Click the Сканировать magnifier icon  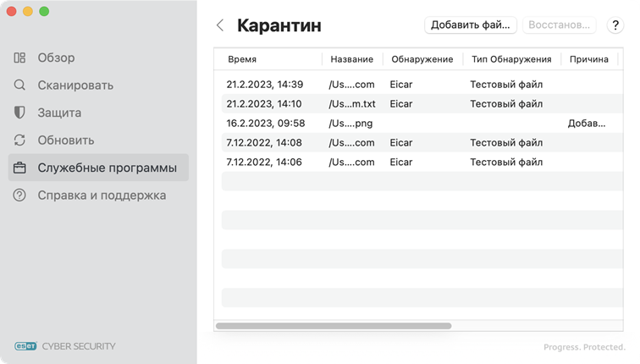[19, 85]
